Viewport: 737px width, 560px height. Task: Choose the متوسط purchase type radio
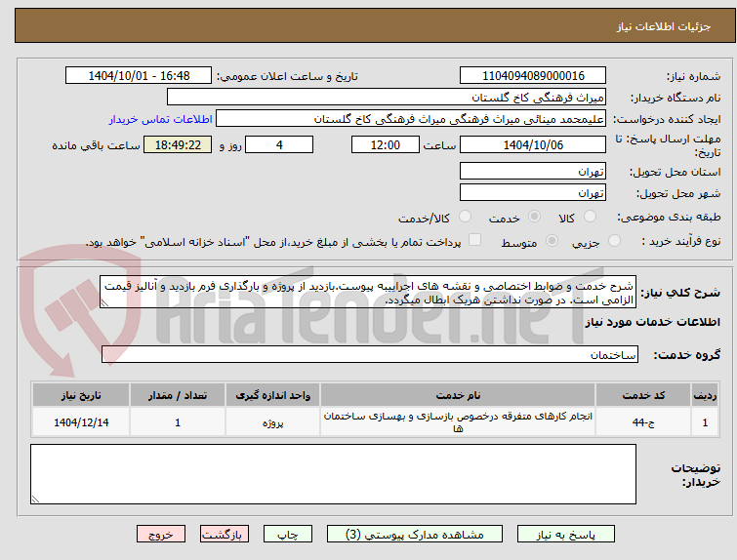pos(552,241)
